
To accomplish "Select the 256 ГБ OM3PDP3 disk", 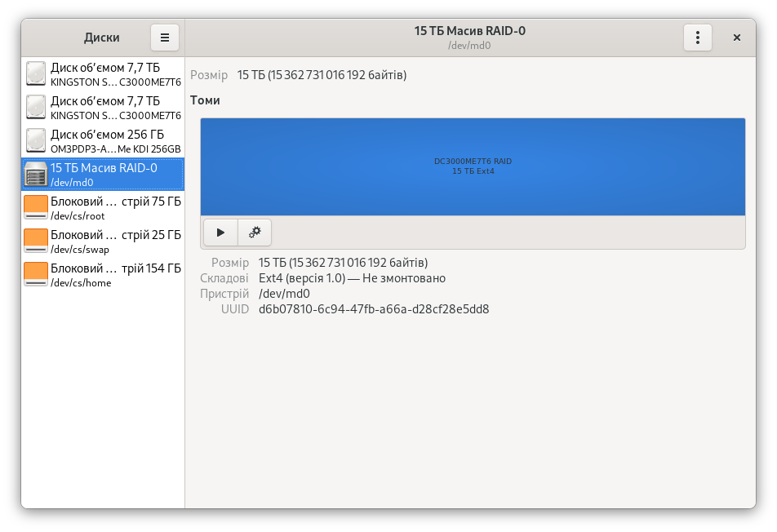I will click(x=103, y=141).
